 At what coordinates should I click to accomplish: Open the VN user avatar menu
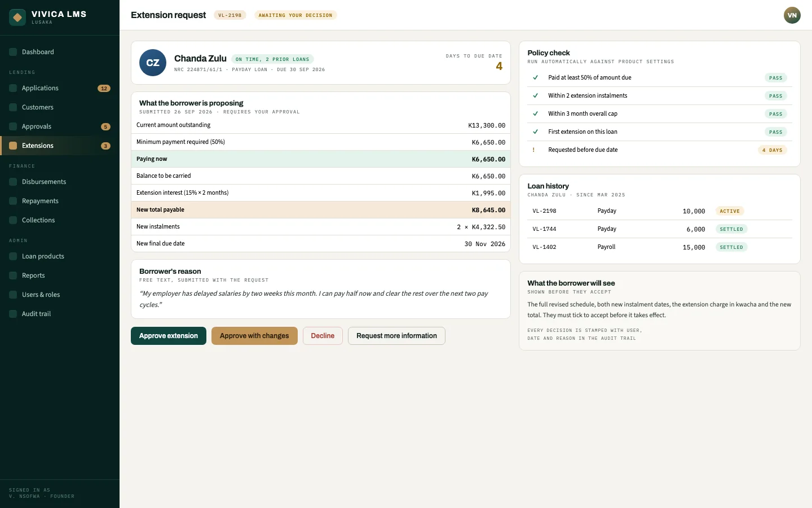[x=792, y=15]
